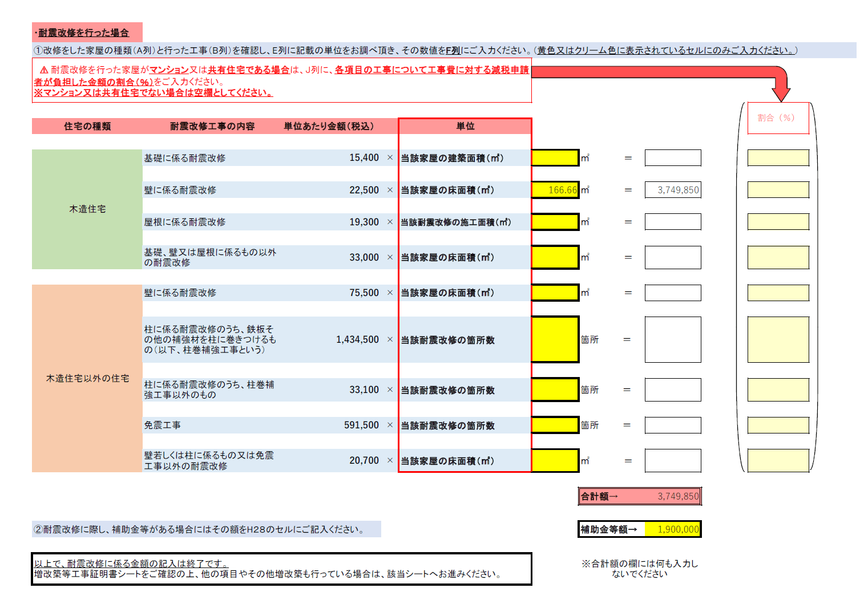This screenshot has width=868, height=612.
Task: Click cream percentage cell for 屋根に係る耐震改修 row
Action: point(778,222)
